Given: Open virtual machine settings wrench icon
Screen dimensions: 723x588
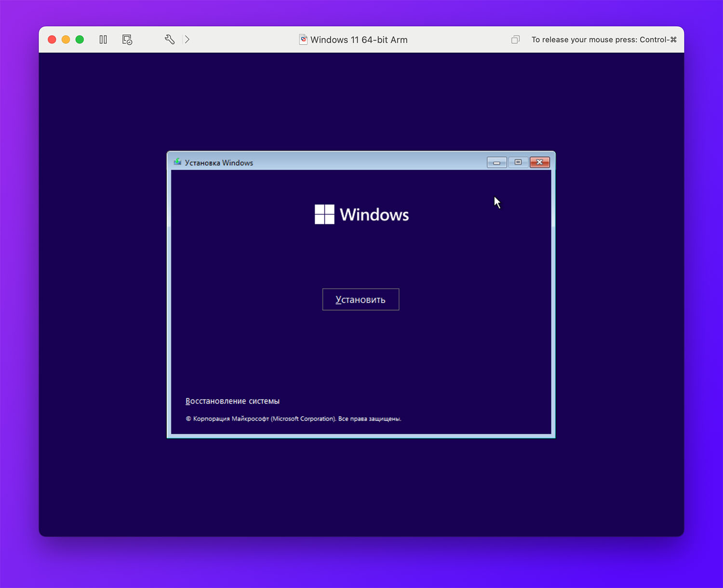Looking at the screenshot, I should point(170,40).
